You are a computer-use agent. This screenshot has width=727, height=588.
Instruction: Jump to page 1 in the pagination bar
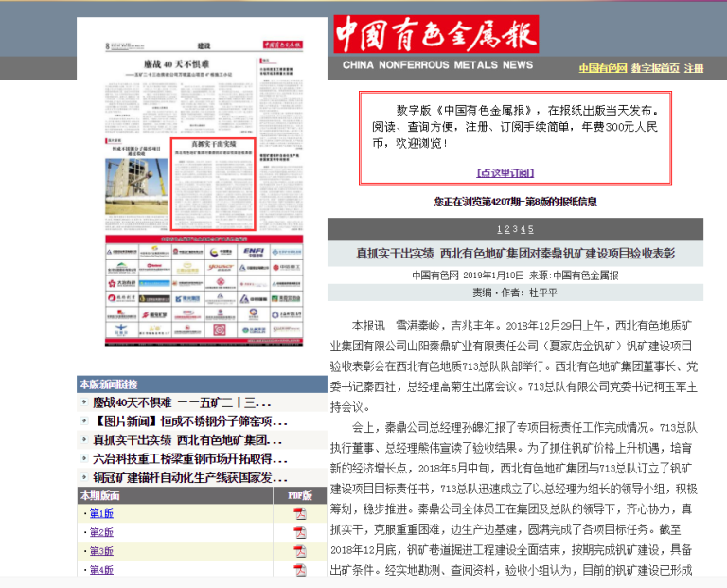point(499,229)
